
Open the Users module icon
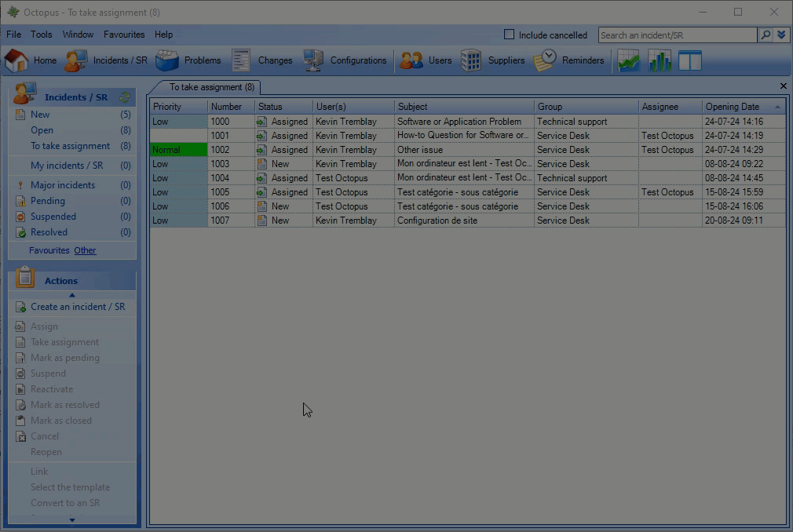(x=411, y=60)
